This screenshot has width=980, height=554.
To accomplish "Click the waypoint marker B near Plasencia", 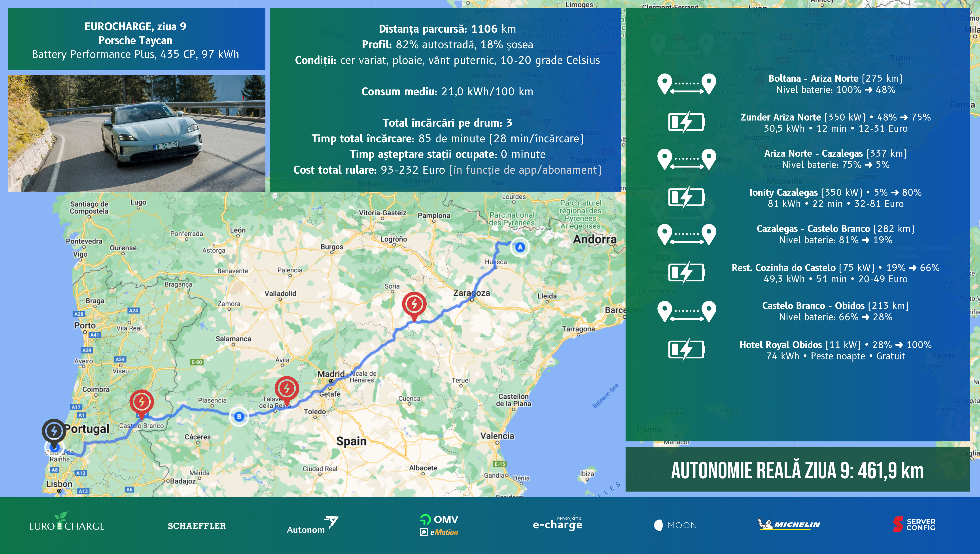I will click(x=239, y=416).
